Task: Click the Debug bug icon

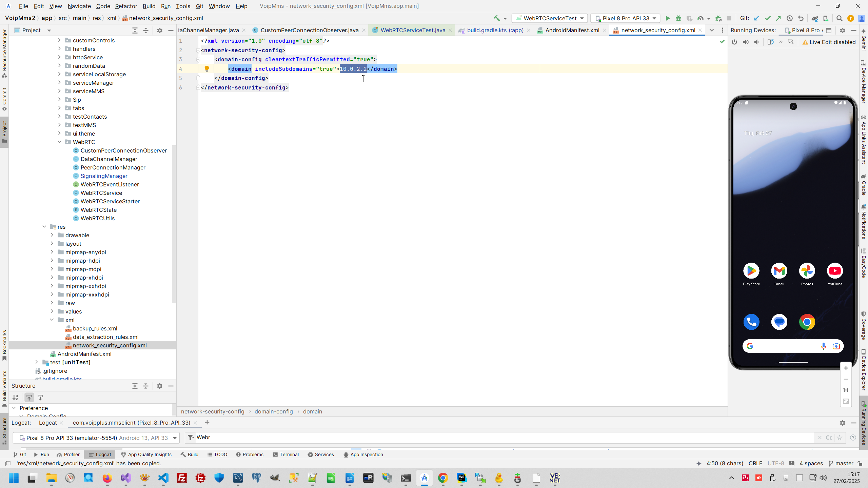Action: coord(678,18)
